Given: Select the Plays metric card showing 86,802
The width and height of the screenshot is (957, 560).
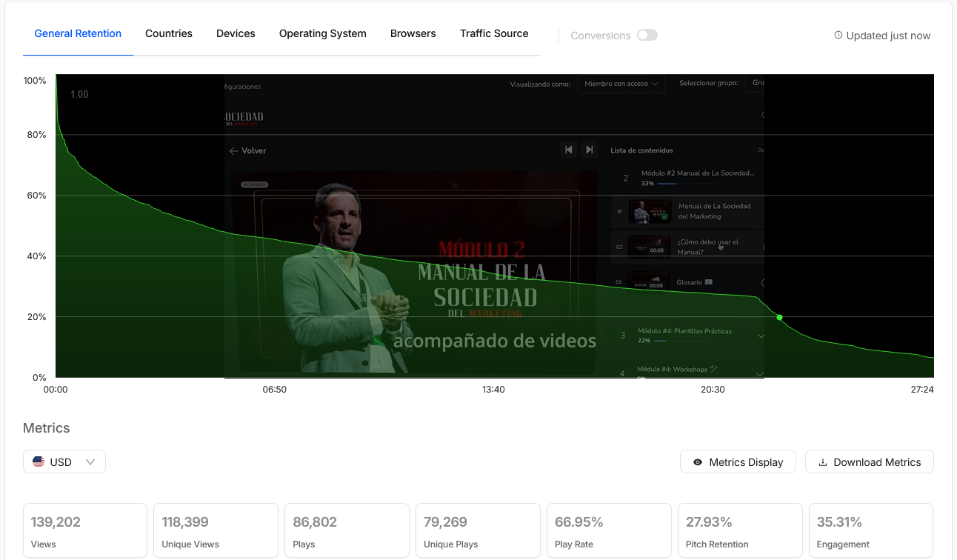Looking at the screenshot, I should (347, 530).
